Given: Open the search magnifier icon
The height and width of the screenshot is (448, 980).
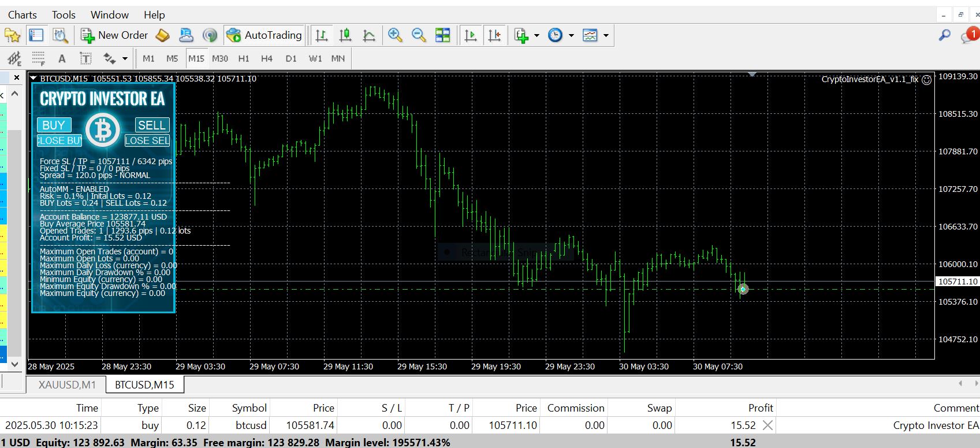Looking at the screenshot, I should coord(944,35).
